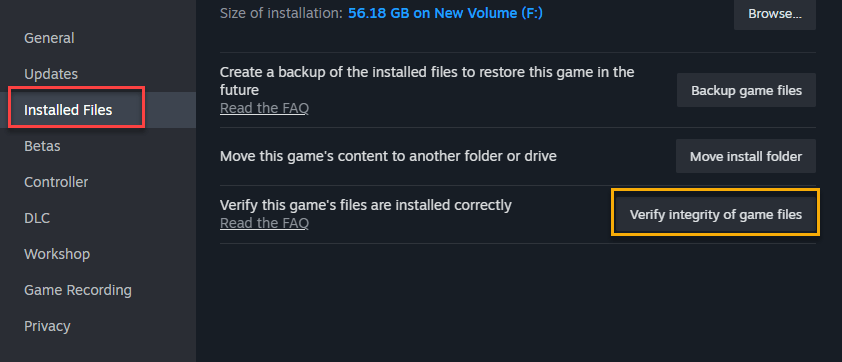Click the 'Create a backup' description text
Image resolution: width=842 pixels, height=362 pixels.
427,80
